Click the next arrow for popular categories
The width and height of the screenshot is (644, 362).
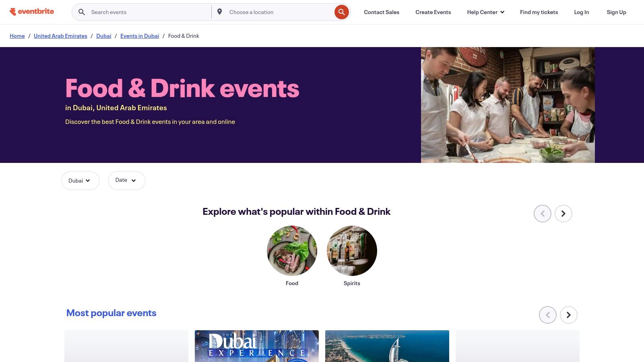[563, 214]
